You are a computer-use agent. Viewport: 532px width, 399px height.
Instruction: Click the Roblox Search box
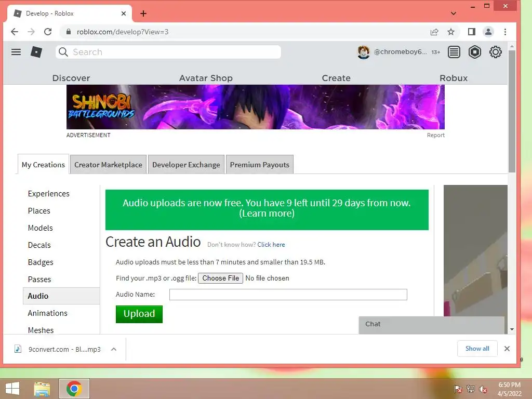tap(168, 52)
